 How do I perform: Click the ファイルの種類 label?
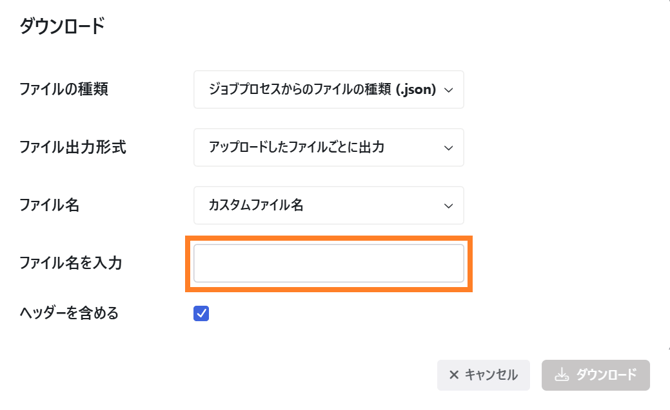point(63,90)
